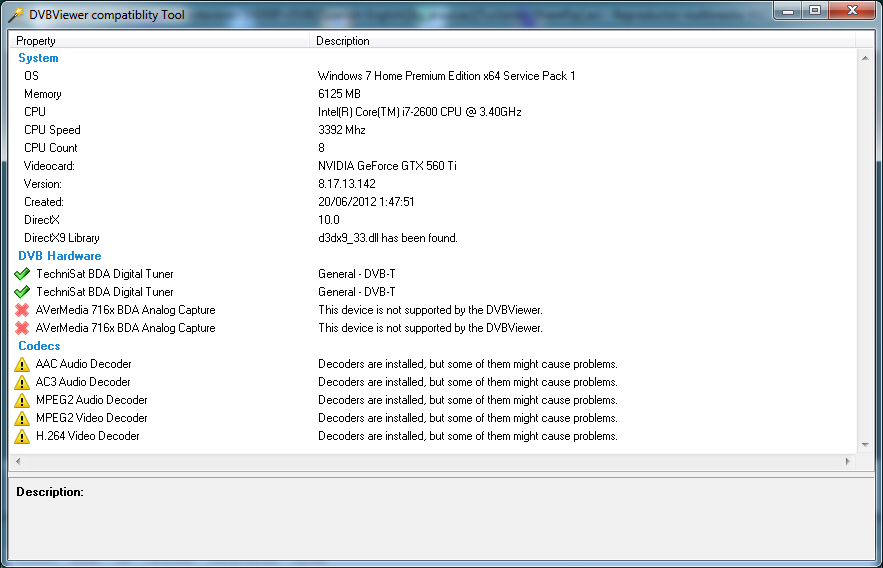Click the horizontal scrollbar left arrow
The image size is (883, 568).
(x=18, y=461)
